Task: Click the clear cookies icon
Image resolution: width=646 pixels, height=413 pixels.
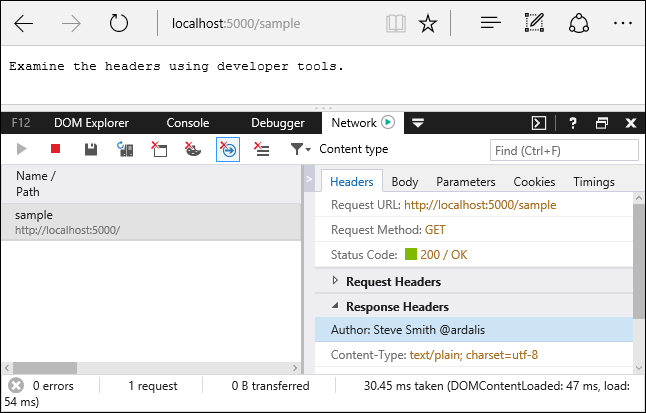Action: point(193,149)
